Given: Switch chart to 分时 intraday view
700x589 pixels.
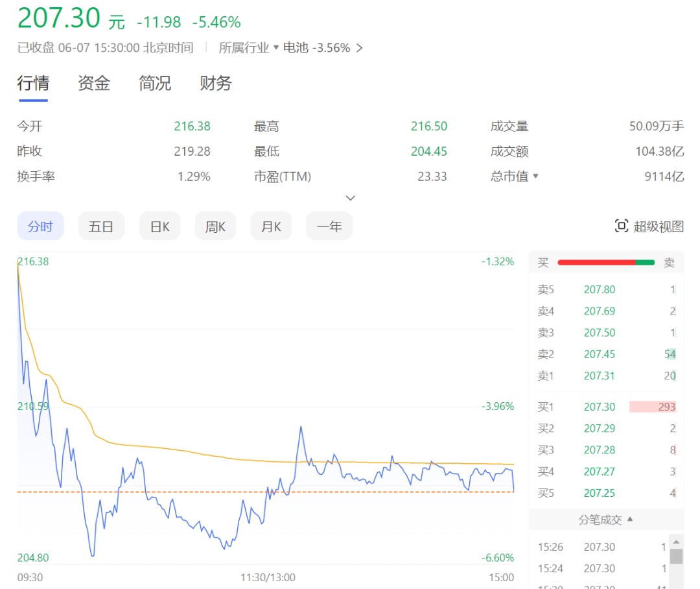Looking at the screenshot, I should coord(40,226).
